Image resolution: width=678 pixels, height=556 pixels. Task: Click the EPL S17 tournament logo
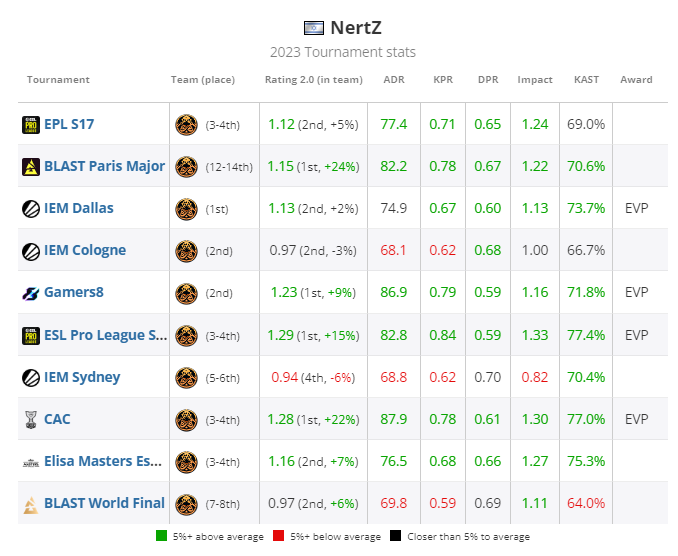click(31, 125)
